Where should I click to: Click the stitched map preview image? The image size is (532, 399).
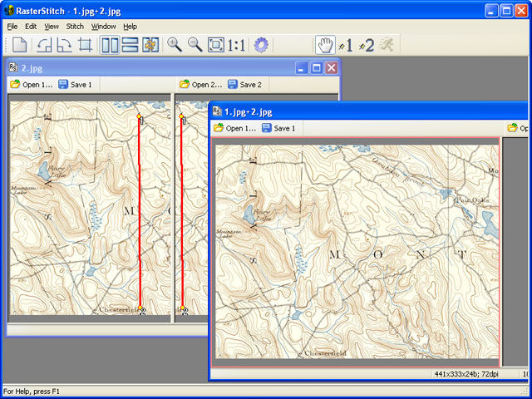pos(357,252)
